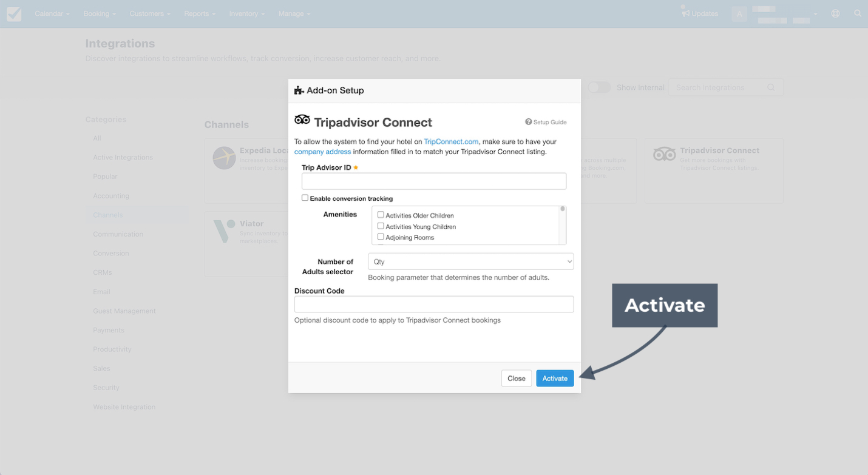This screenshot has width=868, height=475.
Task: Click the Checkfront checkmark logo icon
Action: click(x=14, y=14)
